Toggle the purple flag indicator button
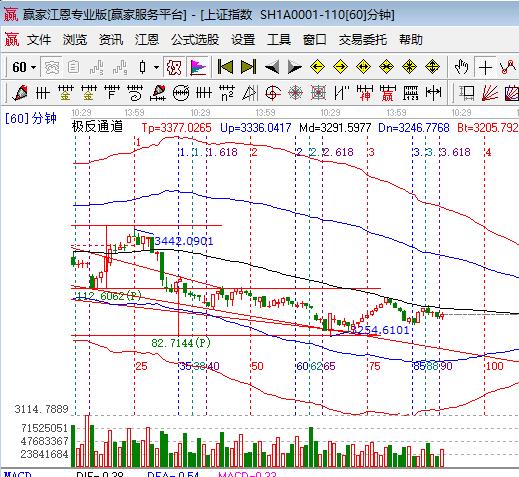The image size is (519, 477). pos(198,67)
